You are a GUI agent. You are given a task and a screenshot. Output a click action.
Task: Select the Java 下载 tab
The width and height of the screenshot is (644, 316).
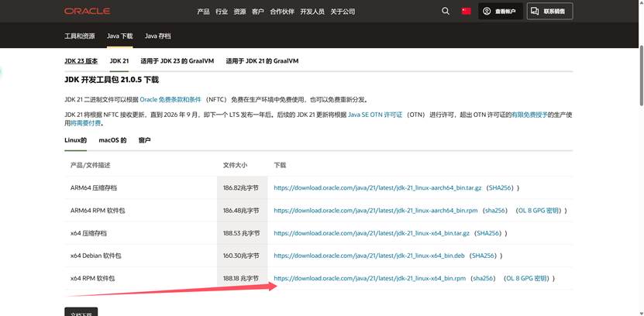click(x=119, y=36)
